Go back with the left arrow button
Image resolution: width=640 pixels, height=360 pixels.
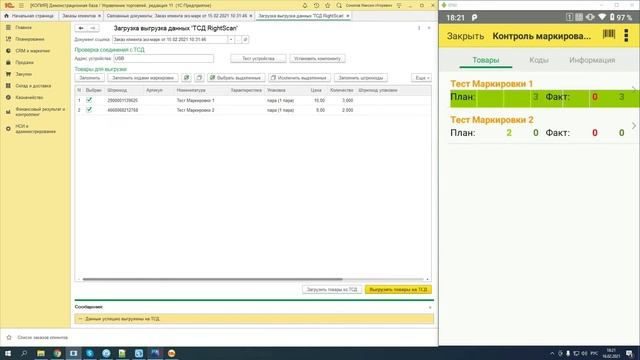coord(81,28)
